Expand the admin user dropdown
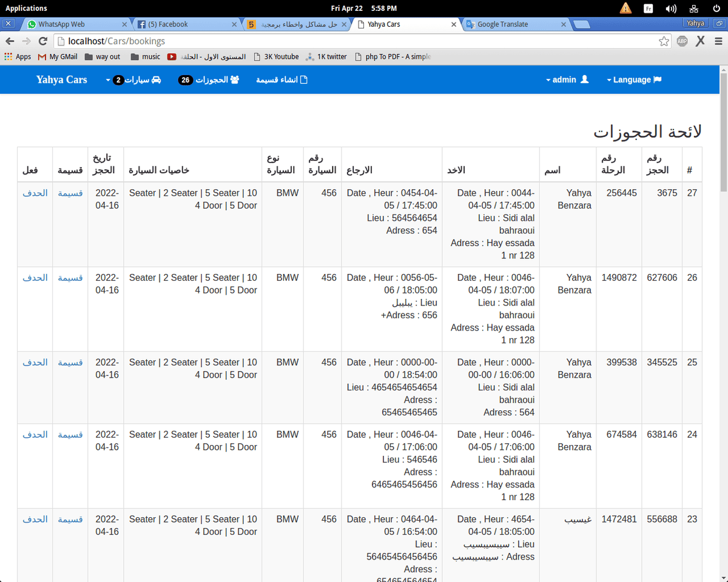Screen dimensions: 728x582 (567, 80)
